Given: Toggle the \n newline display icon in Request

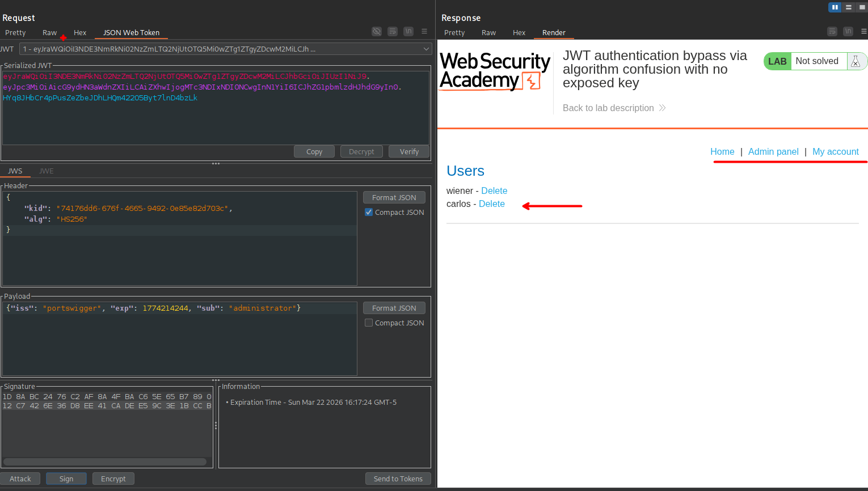Looking at the screenshot, I should click(408, 32).
